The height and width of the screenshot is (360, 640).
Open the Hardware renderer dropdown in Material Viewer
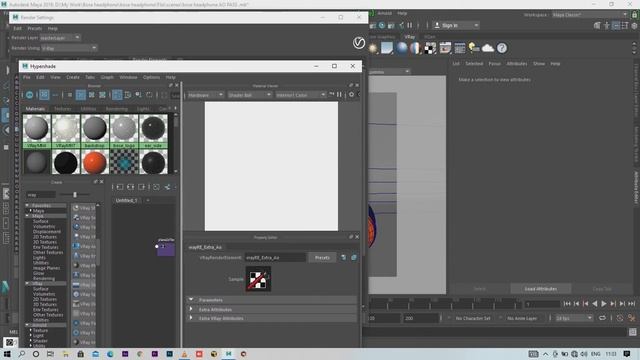click(x=206, y=95)
